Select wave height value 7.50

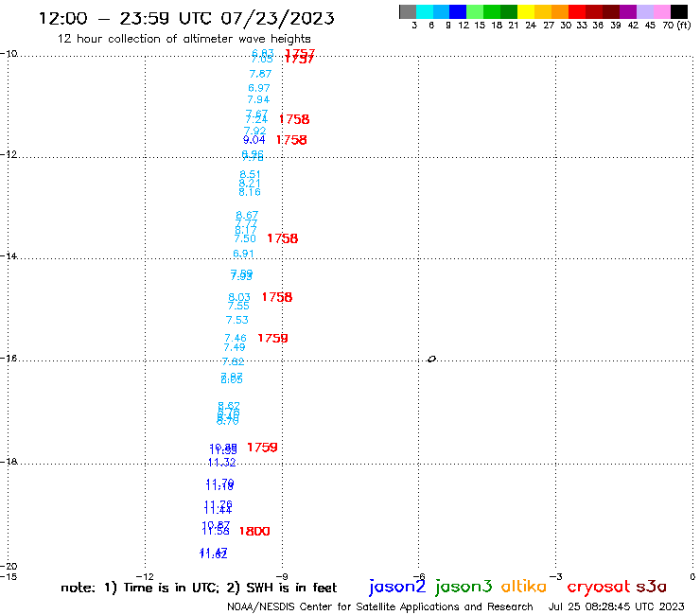[x=245, y=239]
